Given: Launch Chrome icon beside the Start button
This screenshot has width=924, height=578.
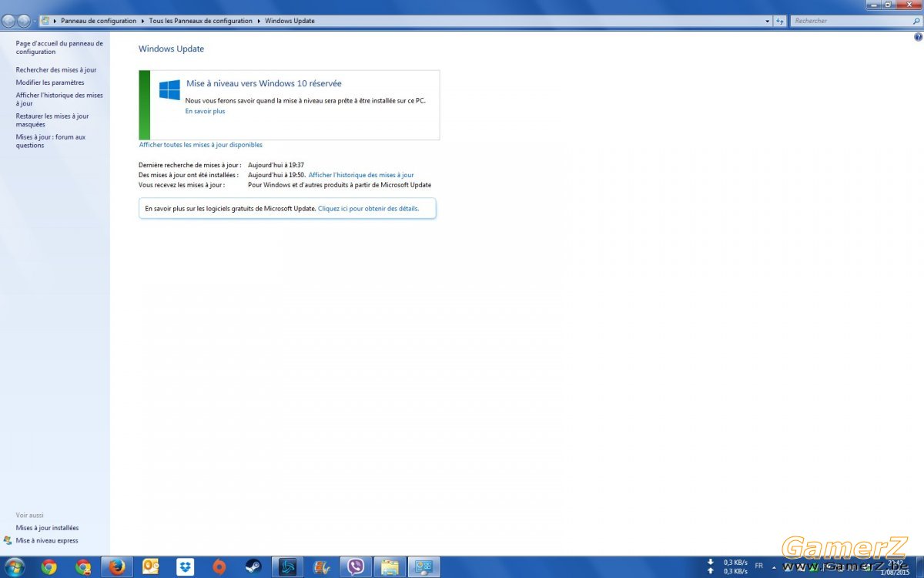Looking at the screenshot, I should coord(49,567).
